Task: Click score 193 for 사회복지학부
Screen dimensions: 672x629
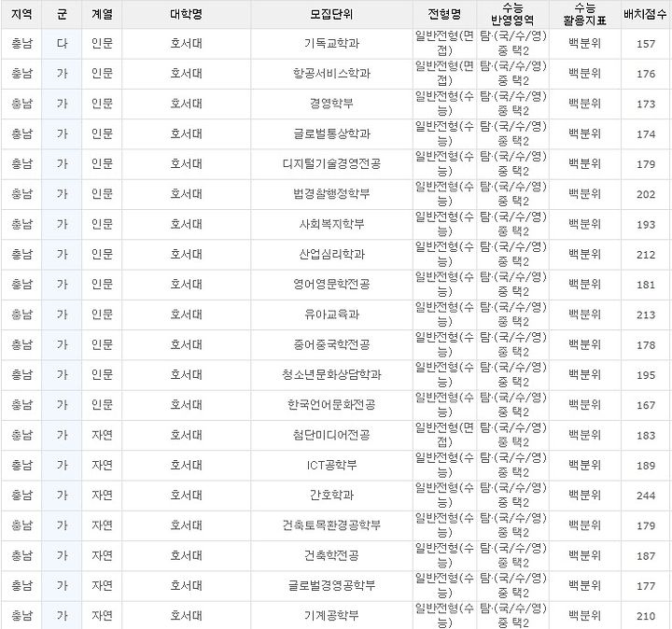Action: pyautogui.click(x=646, y=225)
